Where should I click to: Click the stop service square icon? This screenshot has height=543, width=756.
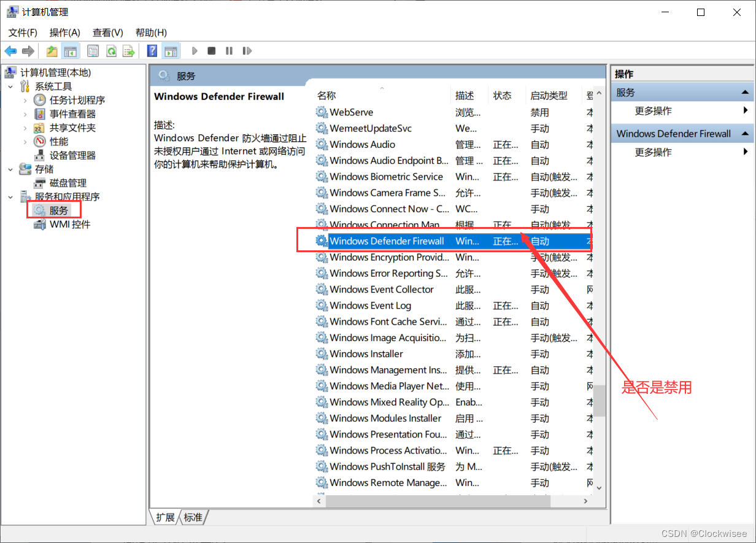pyautogui.click(x=211, y=50)
